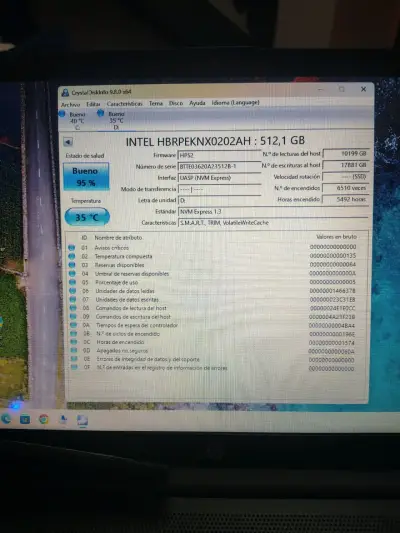Open the Archivo menu
The image size is (400, 533).
(71, 104)
